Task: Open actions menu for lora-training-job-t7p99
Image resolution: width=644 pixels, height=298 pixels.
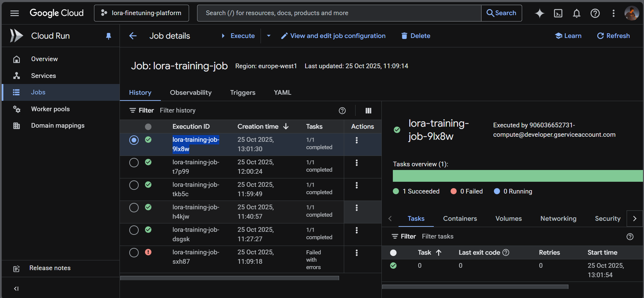Action: (357, 163)
